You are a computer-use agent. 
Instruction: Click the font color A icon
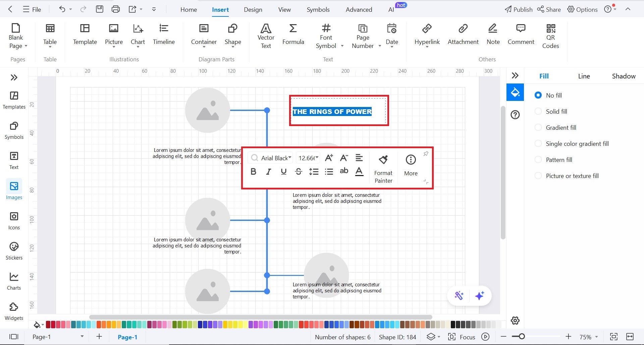coord(359,172)
